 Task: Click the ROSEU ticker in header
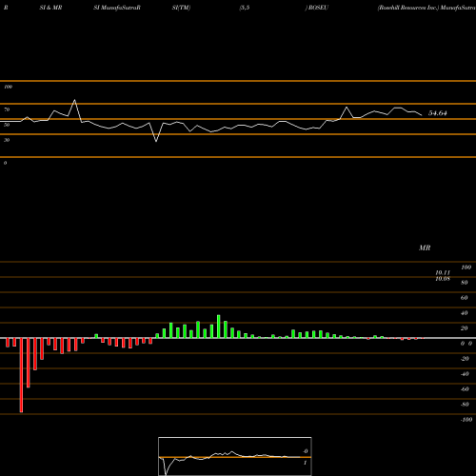click(x=318, y=8)
